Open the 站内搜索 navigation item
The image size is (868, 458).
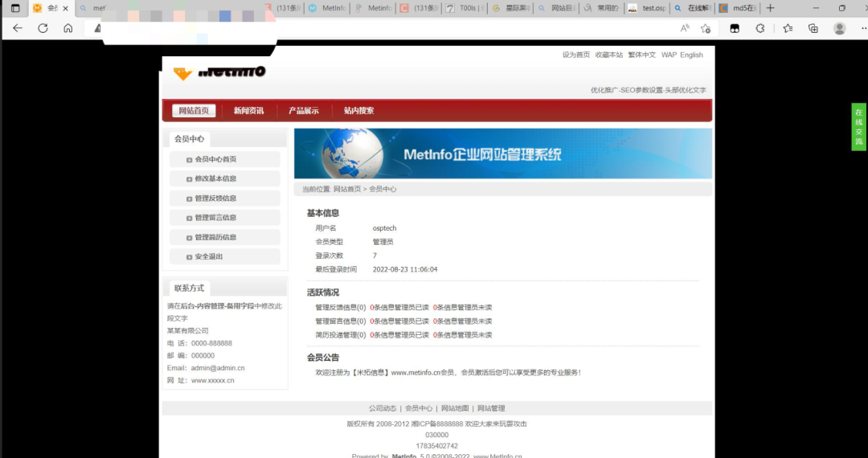pos(358,111)
